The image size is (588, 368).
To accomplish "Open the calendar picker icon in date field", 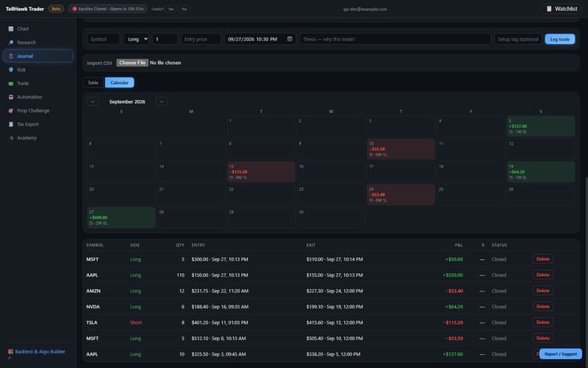I will tap(290, 39).
